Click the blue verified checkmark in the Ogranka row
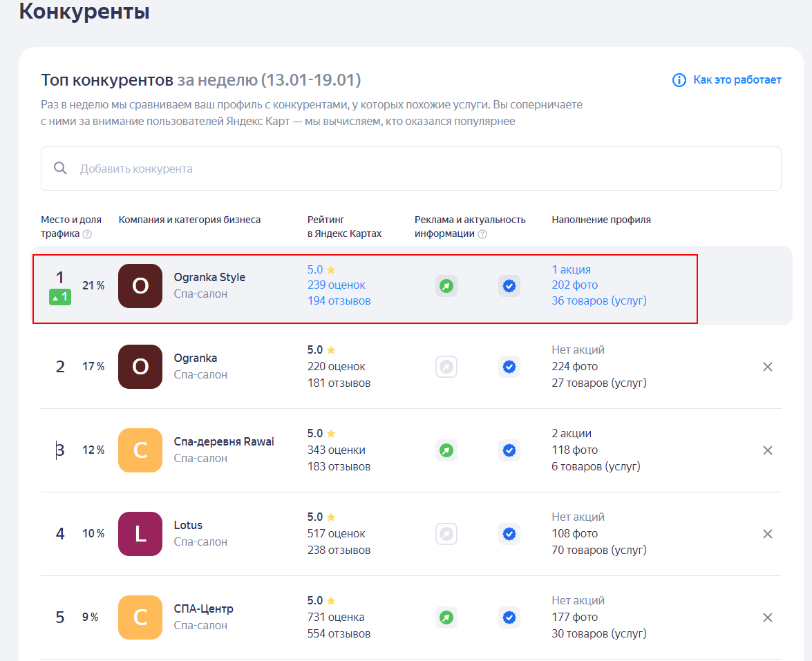This screenshot has height=661, width=812. point(509,367)
